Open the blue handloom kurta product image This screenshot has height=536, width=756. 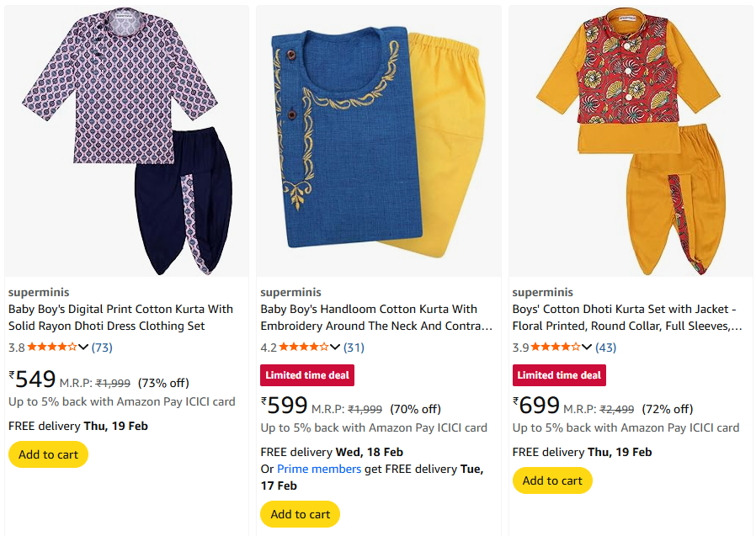pyautogui.click(x=378, y=141)
